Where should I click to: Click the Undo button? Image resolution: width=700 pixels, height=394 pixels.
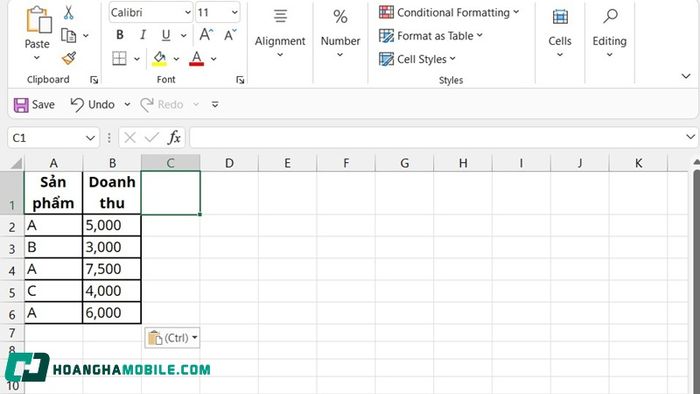pyautogui.click(x=93, y=105)
